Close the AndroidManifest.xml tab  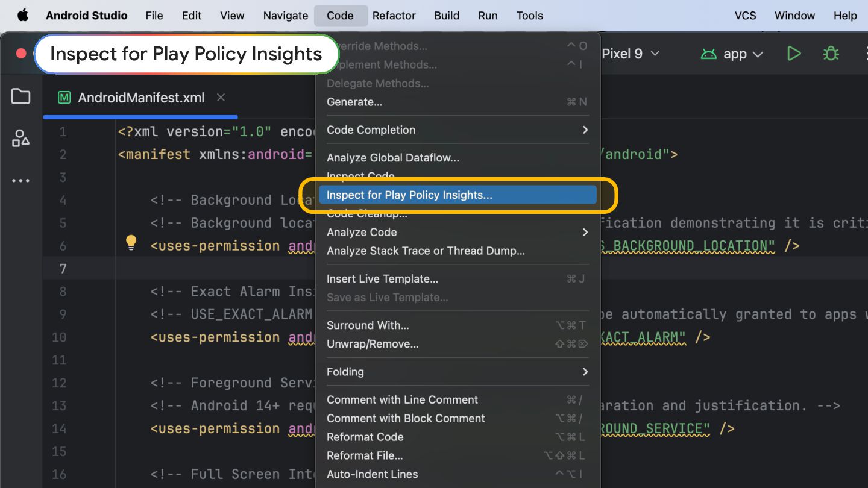pos(221,98)
